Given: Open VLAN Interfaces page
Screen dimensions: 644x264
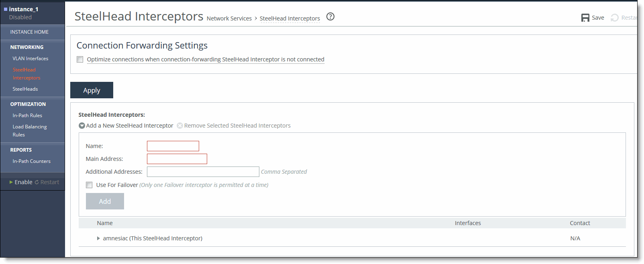Looking at the screenshot, I should point(31,59).
